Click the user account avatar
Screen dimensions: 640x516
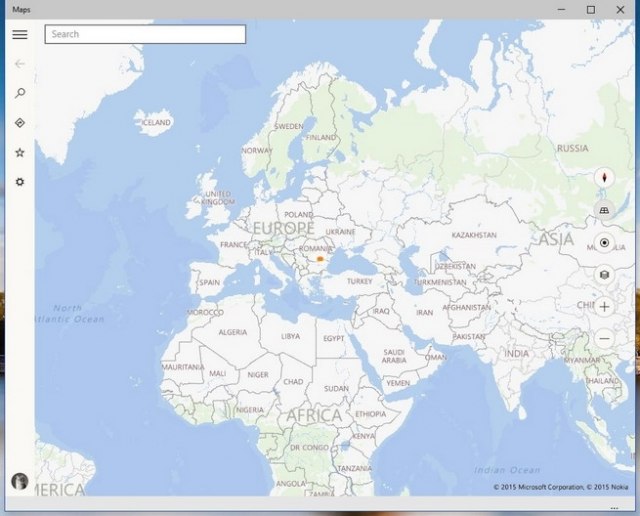coord(20,481)
